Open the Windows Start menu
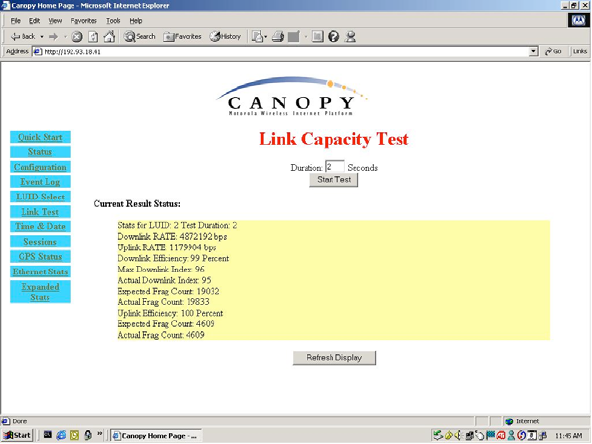Screen dimensions: 592x444 click(x=17, y=435)
